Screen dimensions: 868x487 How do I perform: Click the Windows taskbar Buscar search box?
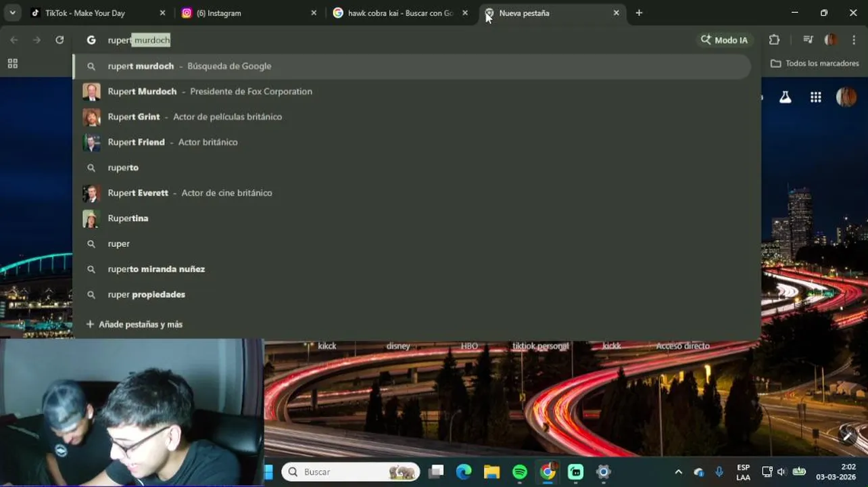(350, 471)
